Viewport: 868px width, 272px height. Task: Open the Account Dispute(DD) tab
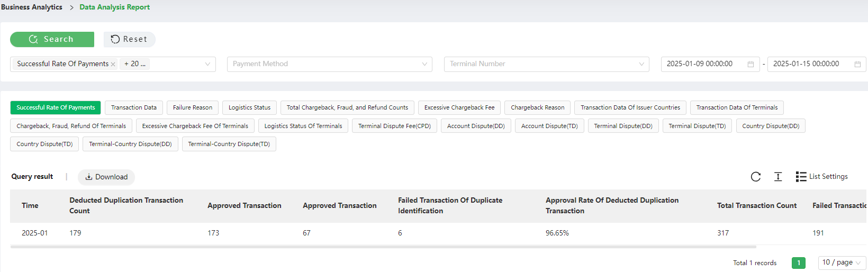coord(476,126)
